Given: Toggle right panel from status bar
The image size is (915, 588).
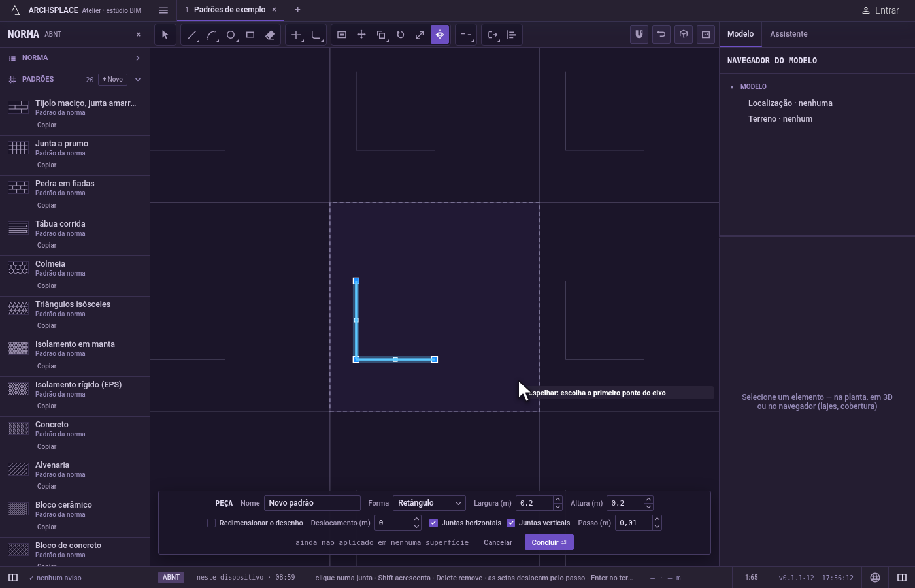Looking at the screenshot, I should 902,578.
